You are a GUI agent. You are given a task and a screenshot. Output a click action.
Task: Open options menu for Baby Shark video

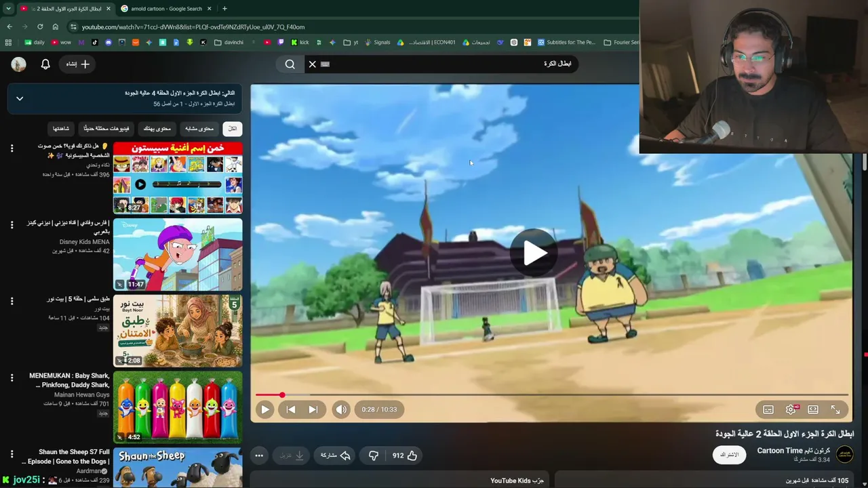coord(12,378)
